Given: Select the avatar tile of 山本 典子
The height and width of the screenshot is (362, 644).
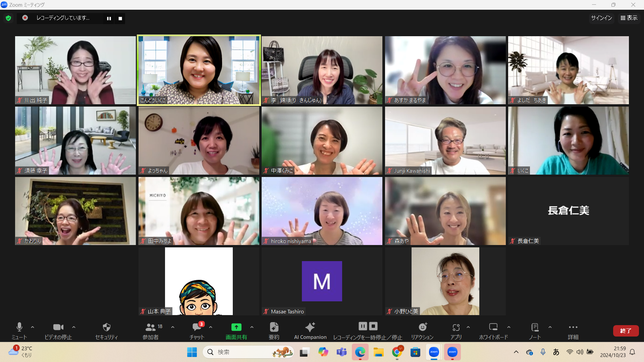Looking at the screenshot, I should point(199,281).
